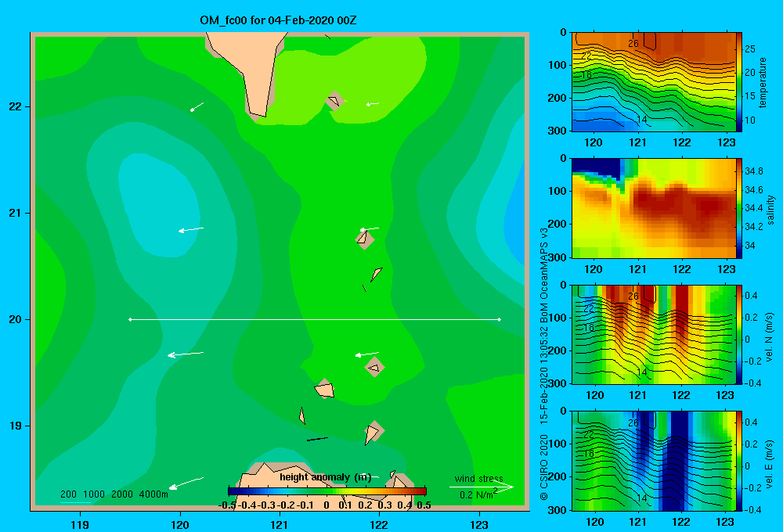783x532 pixels.
Task: Click the eastern endpoint of the transect line
Action: (x=500, y=319)
